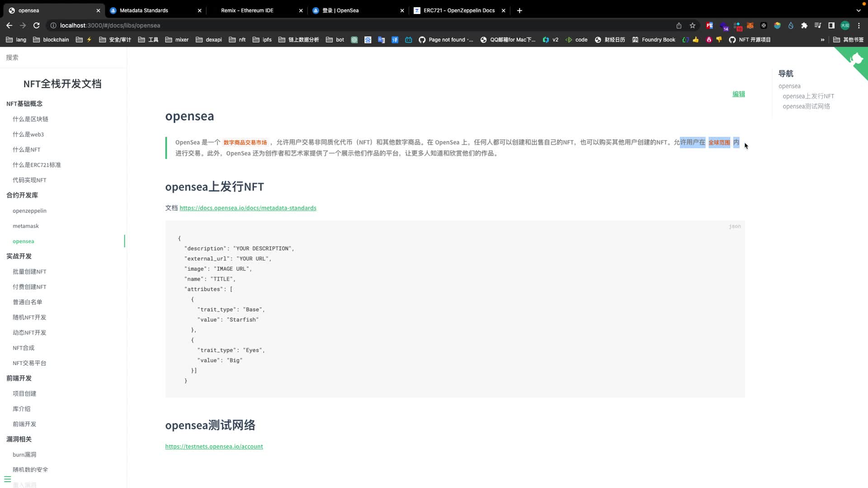Open 动态NFT开发 in sidebar

pos(29,333)
